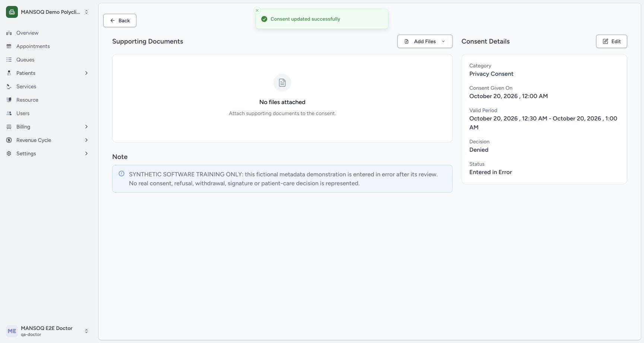Click the info icon in the note
This screenshot has height=343, width=644.
pos(121,174)
